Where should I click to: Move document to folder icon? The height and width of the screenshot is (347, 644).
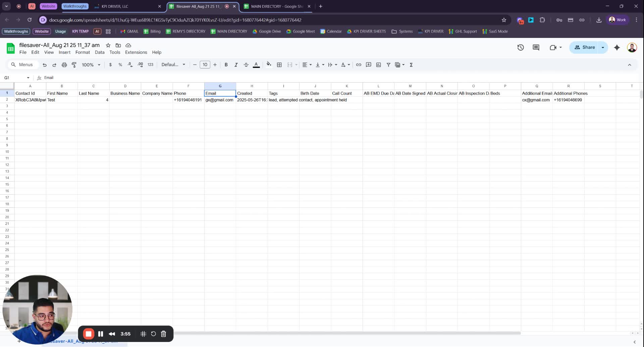click(x=118, y=45)
